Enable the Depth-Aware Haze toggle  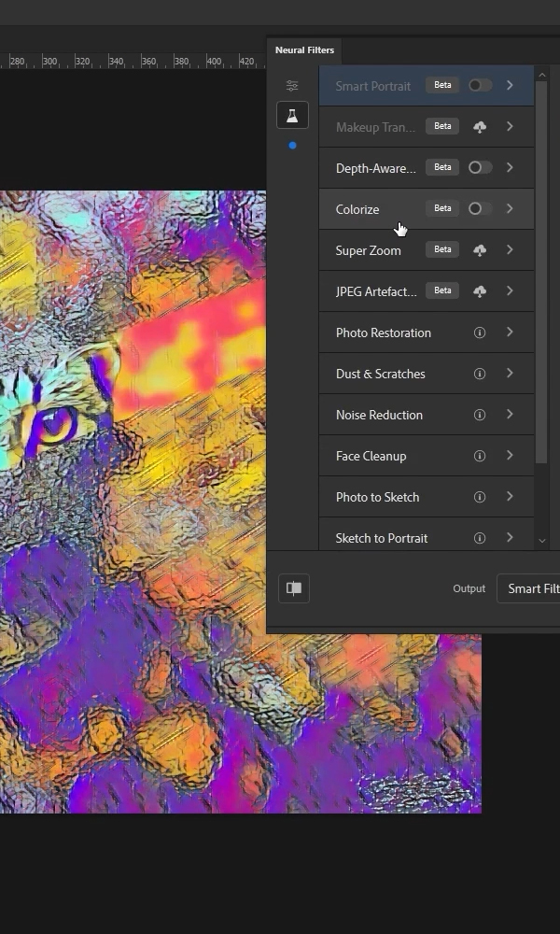point(480,167)
